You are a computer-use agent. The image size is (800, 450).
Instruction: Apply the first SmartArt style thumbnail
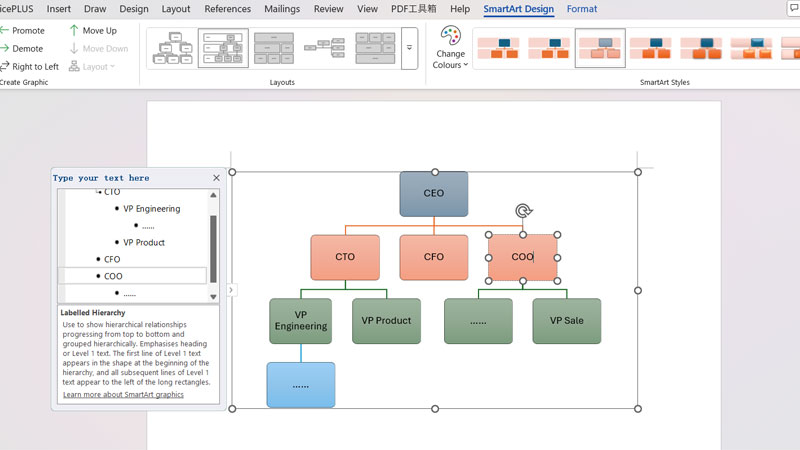[x=498, y=48]
